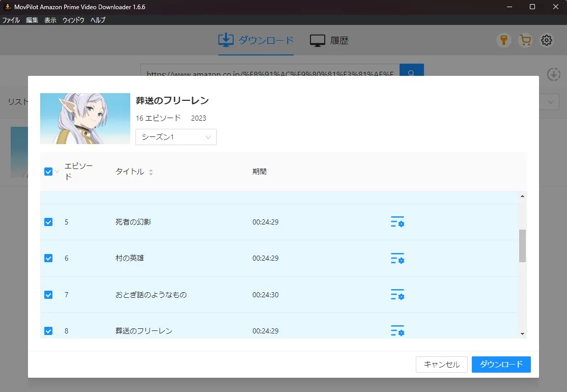Sort episodes by タイトル column arrows
Image resolution: width=567 pixels, height=392 pixels.
[151, 172]
